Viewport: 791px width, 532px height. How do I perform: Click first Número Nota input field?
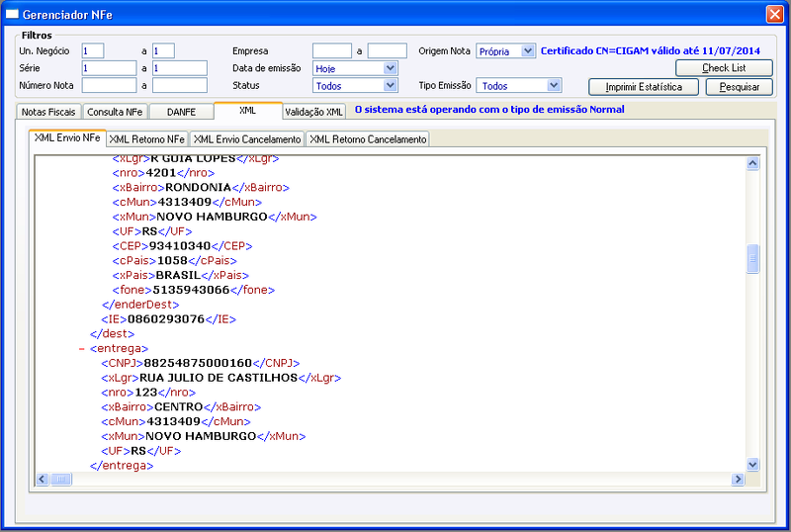[x=109, y=85]
